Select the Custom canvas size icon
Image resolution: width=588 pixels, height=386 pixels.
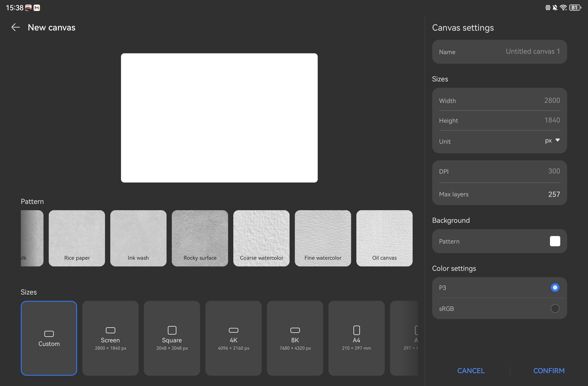(49, 334)
